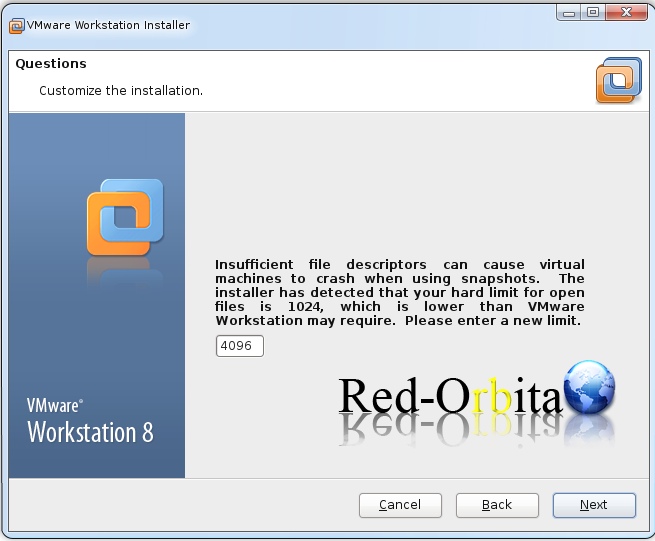The image size is (655, 541).
Task: Close the VMware Workstation Installer window
Action: point(626,12)
